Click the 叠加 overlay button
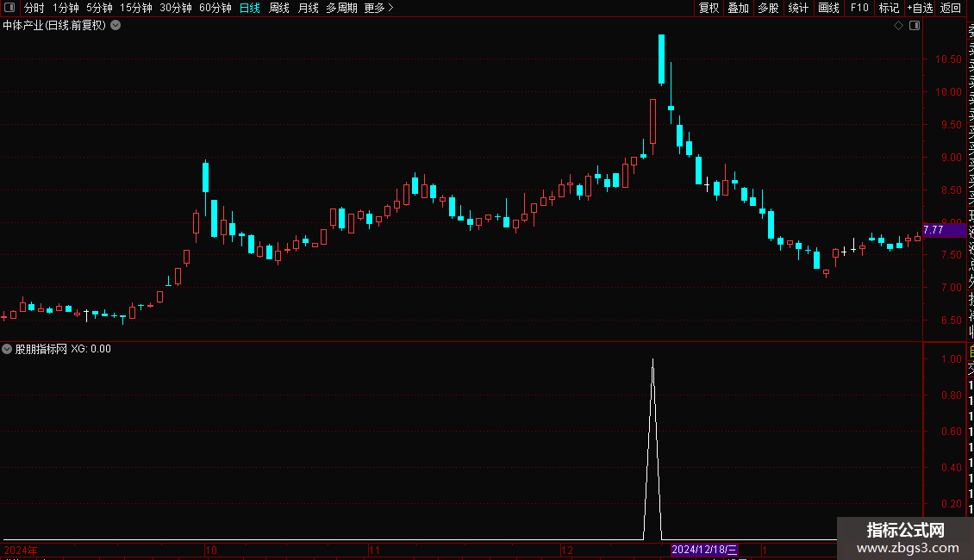The image size is (974, 560). tap(739, 8)
